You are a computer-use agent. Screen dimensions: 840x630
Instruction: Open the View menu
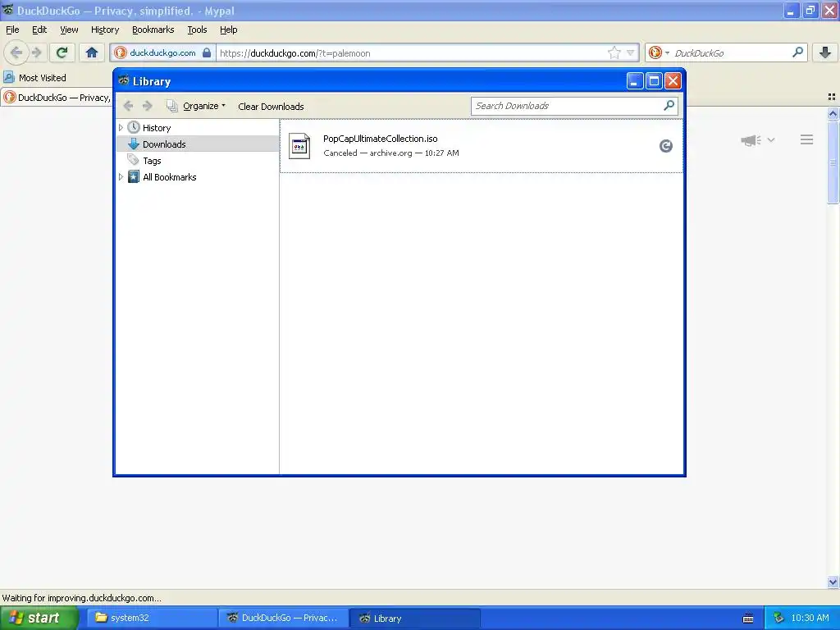click(x=69, y=30)
